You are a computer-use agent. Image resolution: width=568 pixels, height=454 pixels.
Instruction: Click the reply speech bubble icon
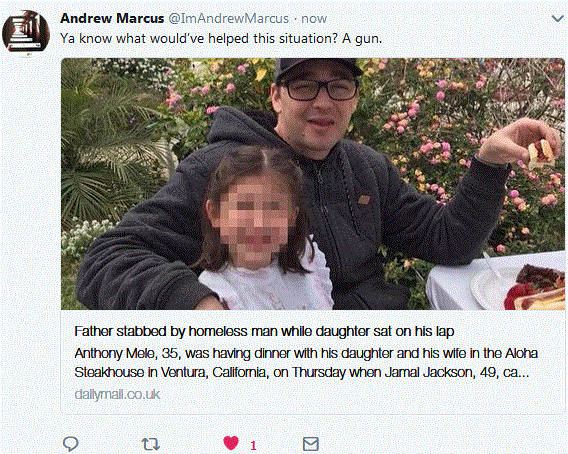(x=70, y=443)
